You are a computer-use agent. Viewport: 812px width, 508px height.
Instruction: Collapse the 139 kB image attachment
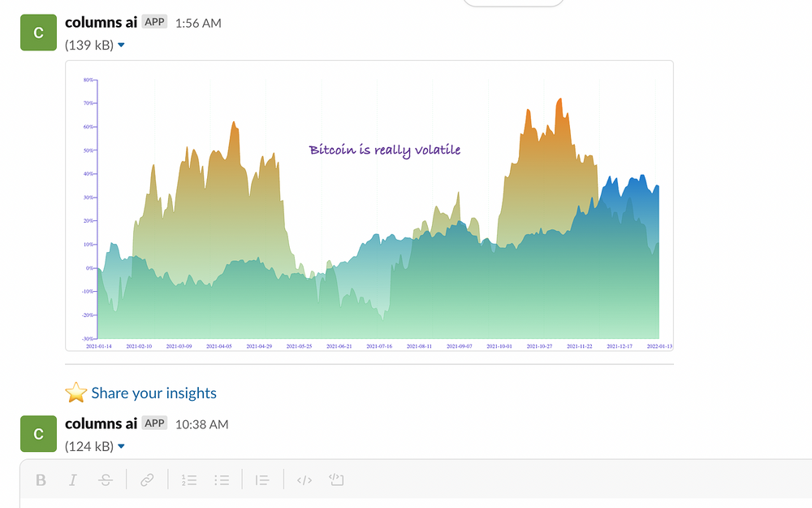pyautogui.click(x=121, y=45)
